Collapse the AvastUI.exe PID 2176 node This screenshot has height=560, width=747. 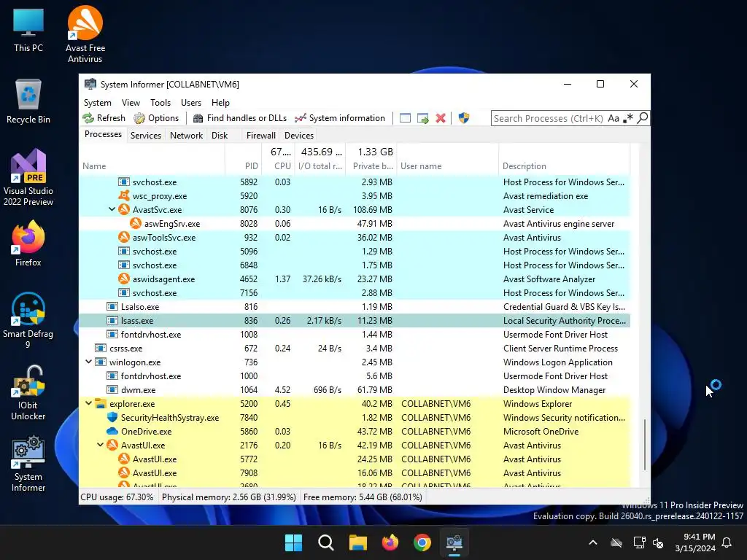tap(101, 445)
